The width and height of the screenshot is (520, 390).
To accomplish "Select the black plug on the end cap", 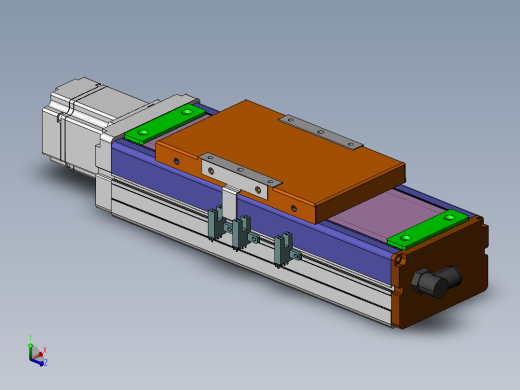I will click(x=436, y=282).
